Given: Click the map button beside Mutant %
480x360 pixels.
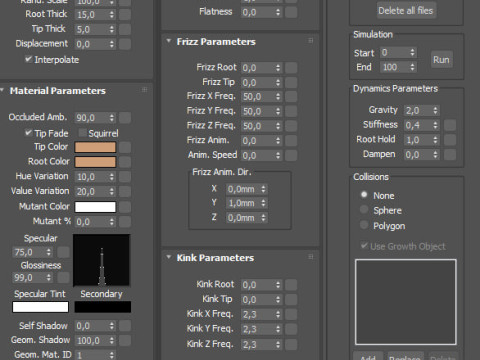Looking at the screenshot, I should (x=125, y=221).
